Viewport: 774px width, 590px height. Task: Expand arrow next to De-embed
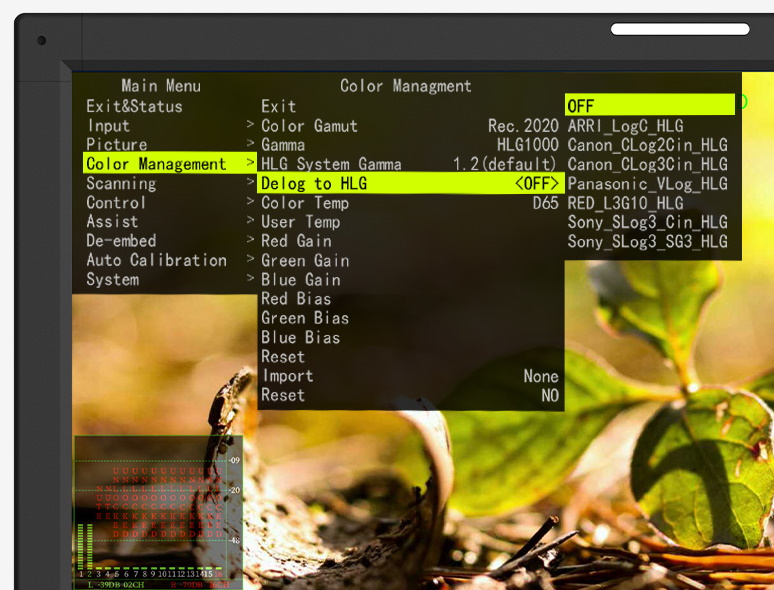pyautogui.click(x=250, y=239)
